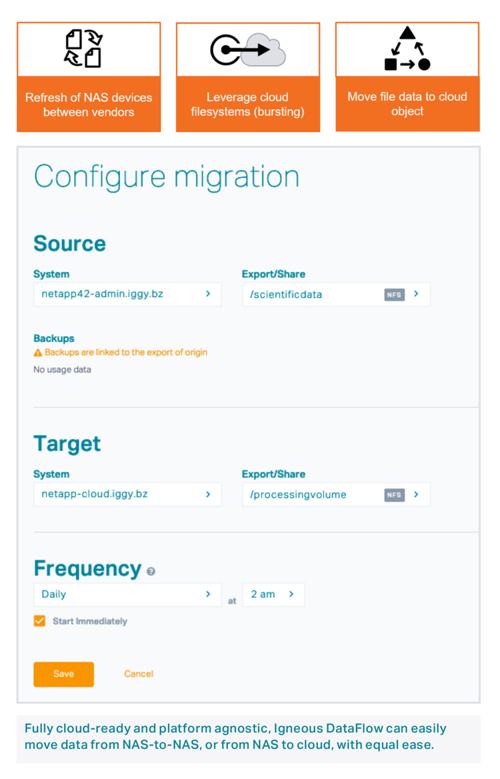Open the Source System netapp42-admin dropdown
Screen dimensions: 500x779
(127, 294)
